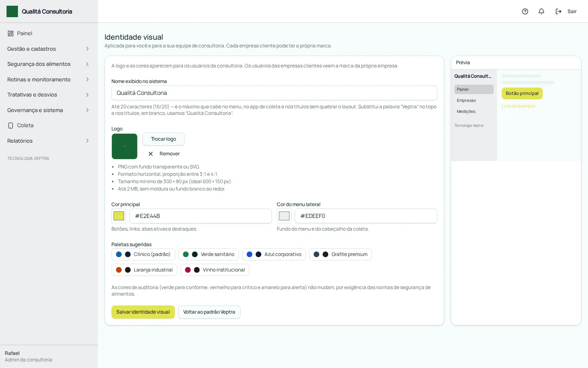Select the Laranja industrial palette

145,270
